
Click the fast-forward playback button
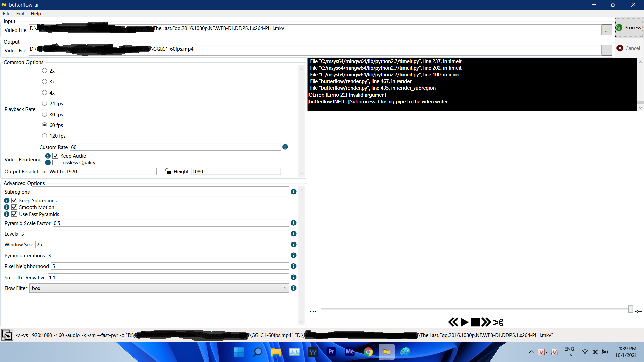[x=486, y=322]
